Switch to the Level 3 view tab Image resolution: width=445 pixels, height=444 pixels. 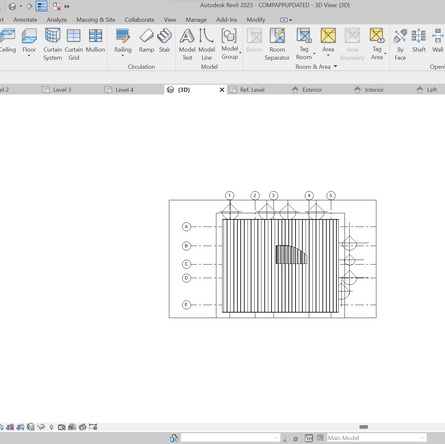pos(62,90)
